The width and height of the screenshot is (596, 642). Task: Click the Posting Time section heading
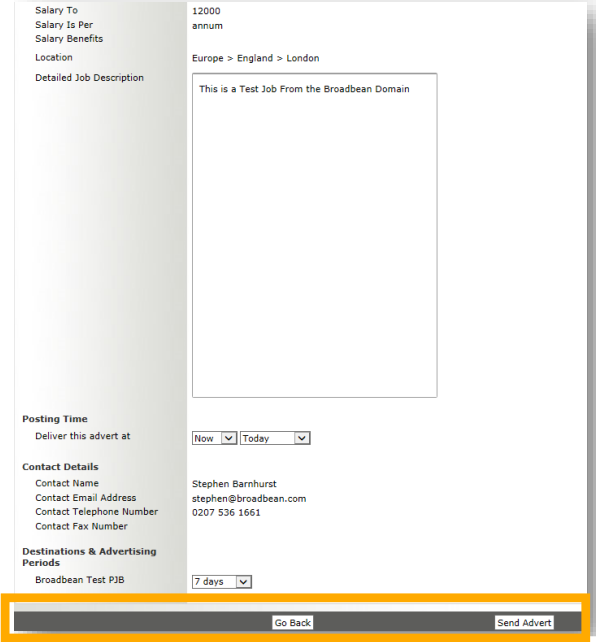[x=55, y=419]
